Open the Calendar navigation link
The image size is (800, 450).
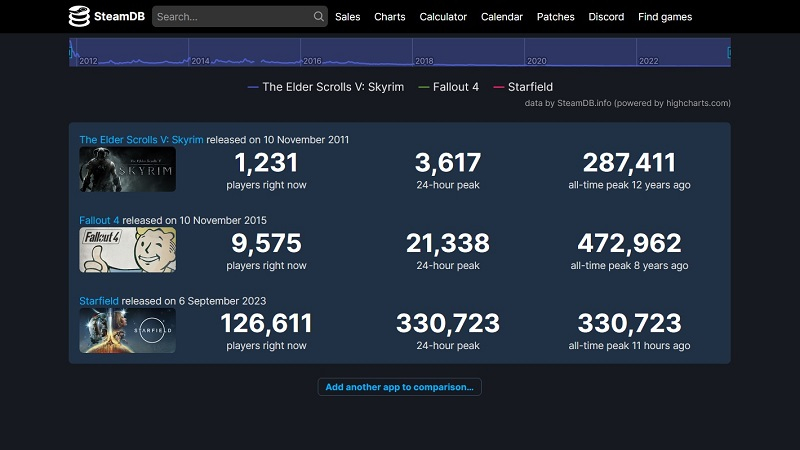coord(502,17)
